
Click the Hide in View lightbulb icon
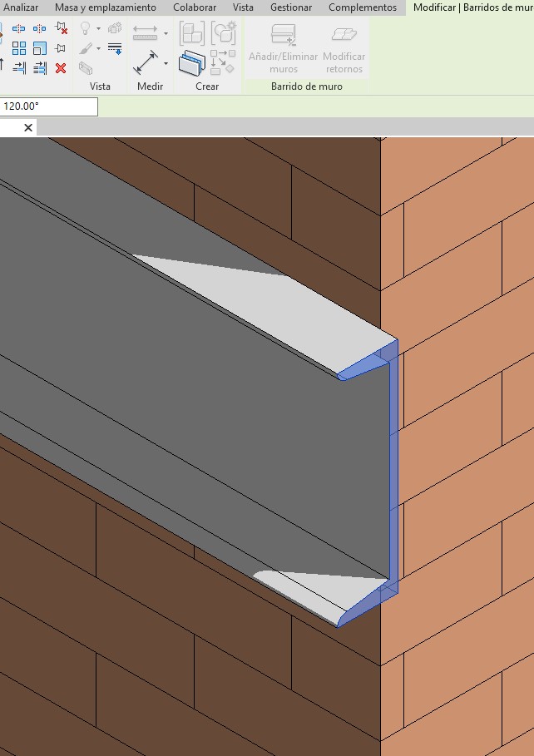pos(85,28)
